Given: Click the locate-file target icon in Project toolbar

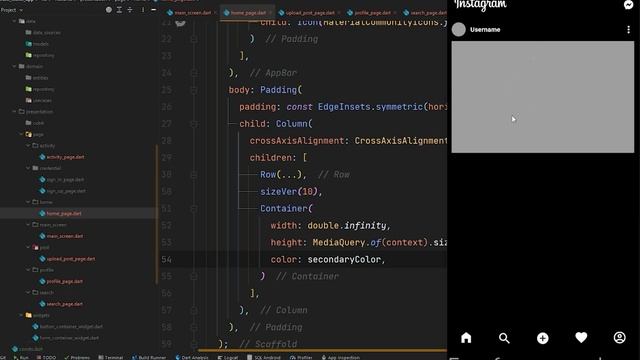Looking at the screenshot, I should (x=109, y=10).
